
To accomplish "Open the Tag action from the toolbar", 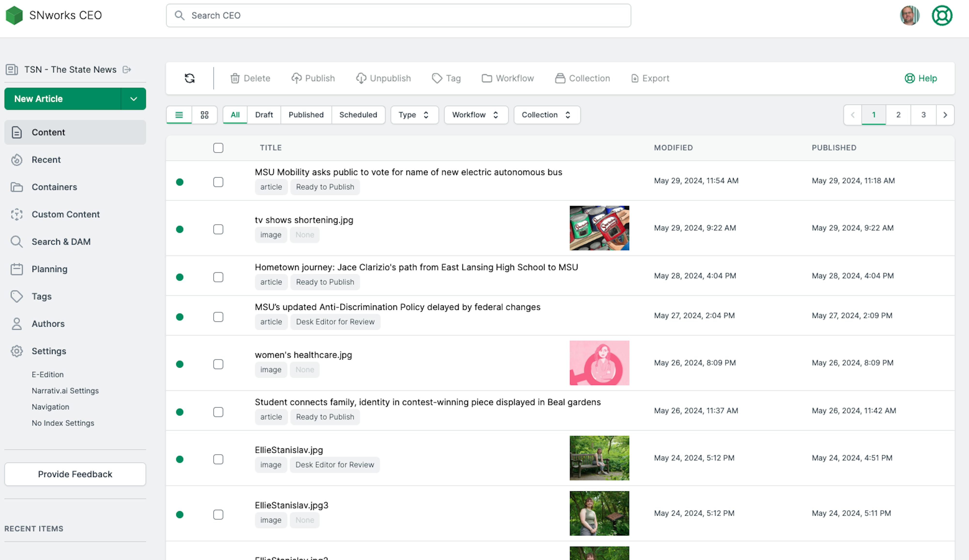I will tap(446, 78).
